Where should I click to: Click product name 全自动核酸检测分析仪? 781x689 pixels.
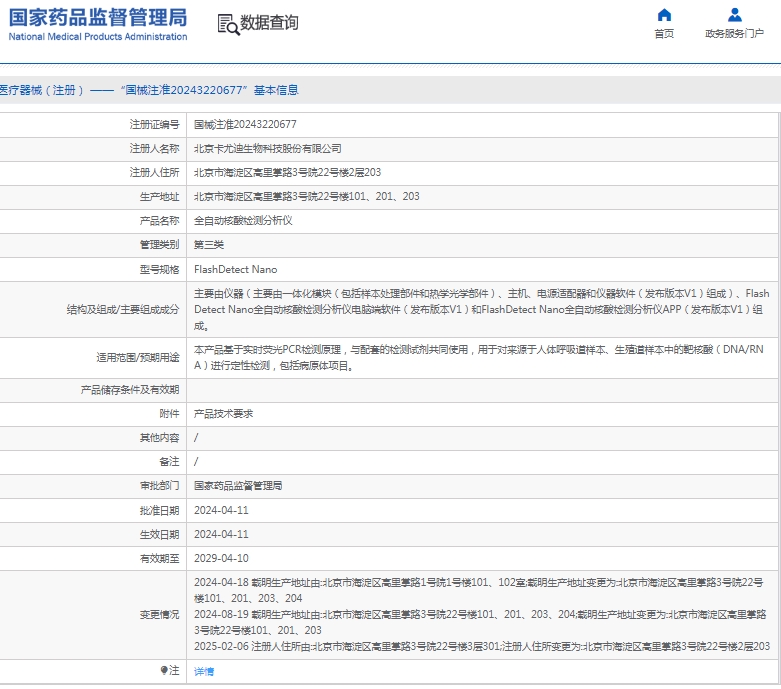click(243, 221)
